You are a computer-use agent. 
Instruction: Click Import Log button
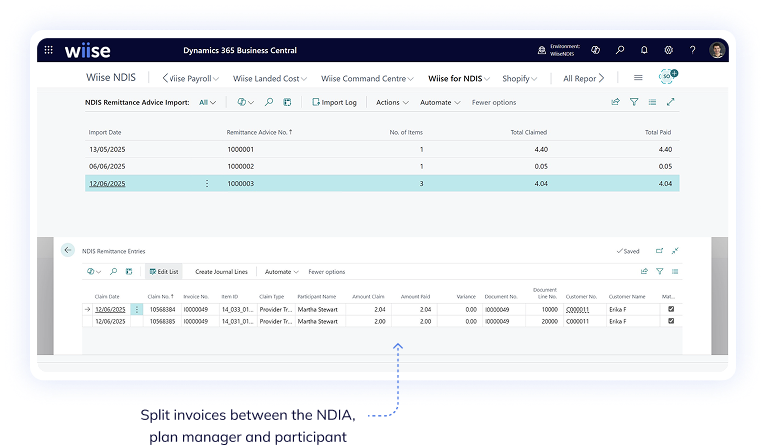click(x=335, y=102)
